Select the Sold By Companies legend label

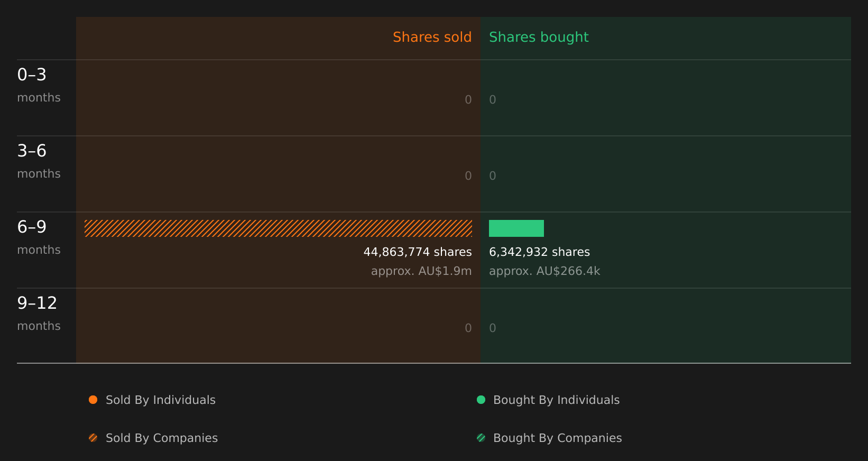(x=162, y=438)
